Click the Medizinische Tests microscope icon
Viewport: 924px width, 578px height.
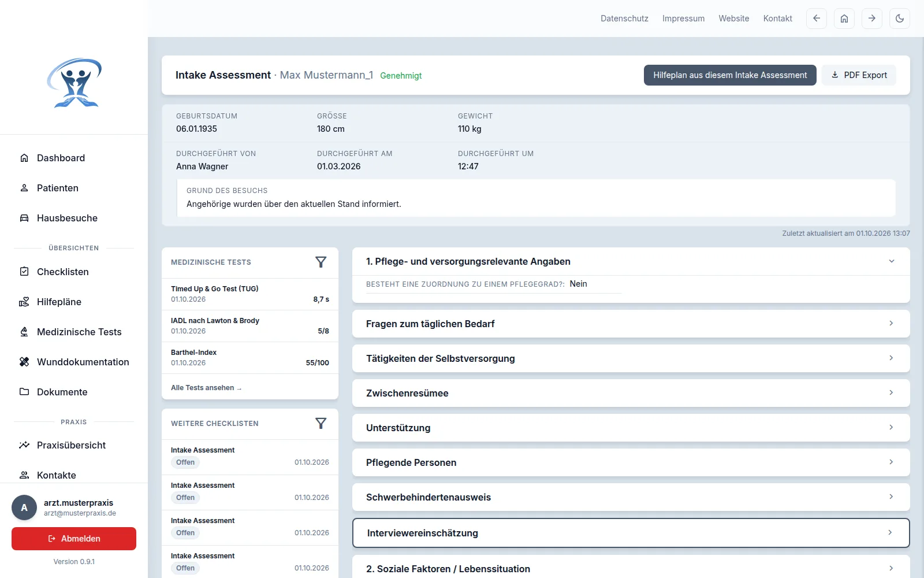(24, 332)
